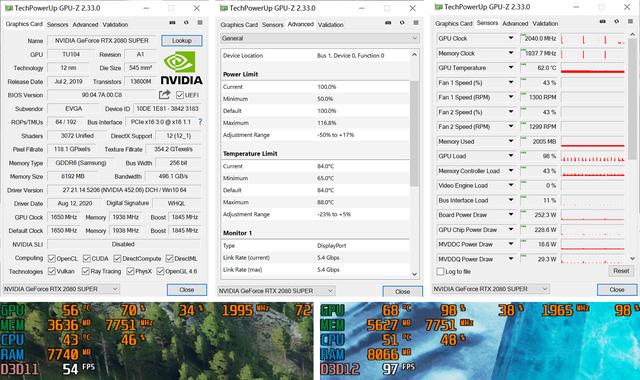The image size is (640, 380).
Task: Click scroll down arrow in Advanced panel
Action: pyautogui.click(x=414, y=274)
